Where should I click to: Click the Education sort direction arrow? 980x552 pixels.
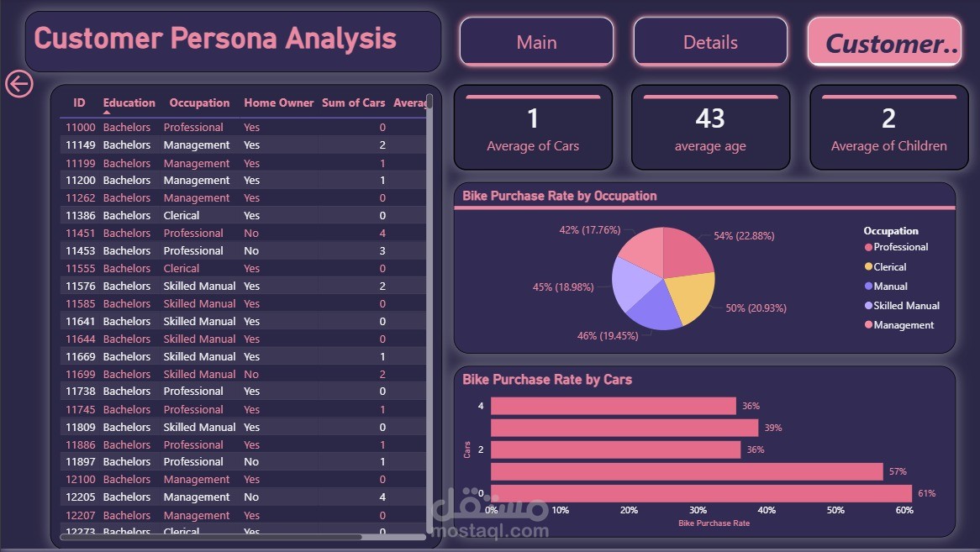107,113
